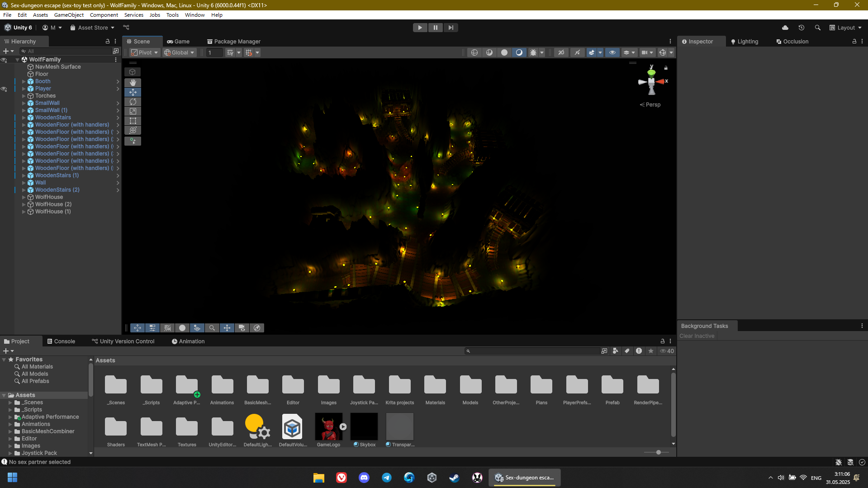Select the DefaultVolume profile asset
This screenshot has height=488, width=868.
coord(293,430)
